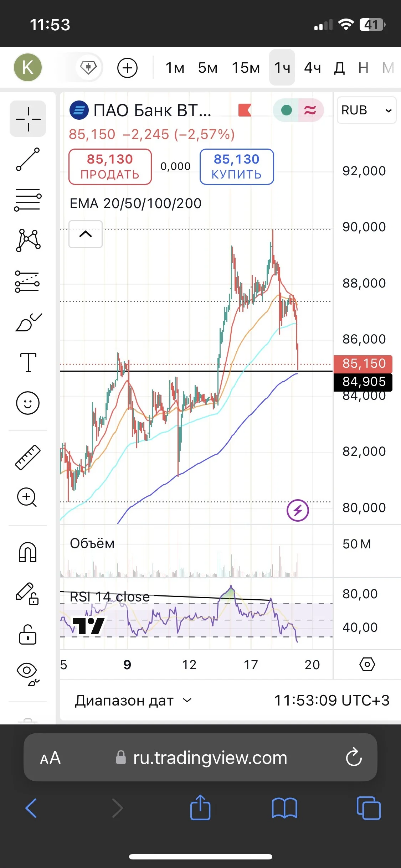Image resolution: width=401 pixels, height=868 pixels.
Task: Click the RSI 14 close indicator label
Action: 110,597
